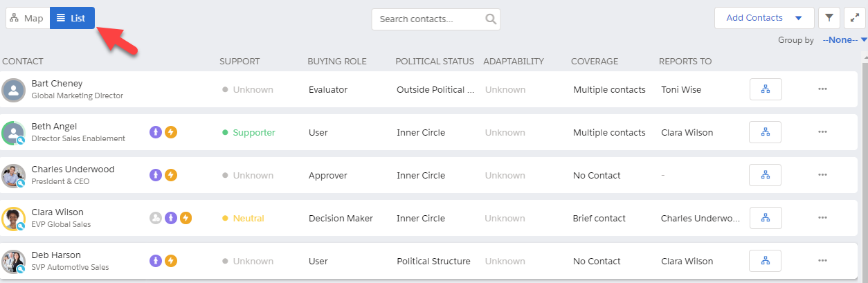Focus the Search contacts field
The height and width of the screenshot is (283, 868).
(x=430, y=19)
